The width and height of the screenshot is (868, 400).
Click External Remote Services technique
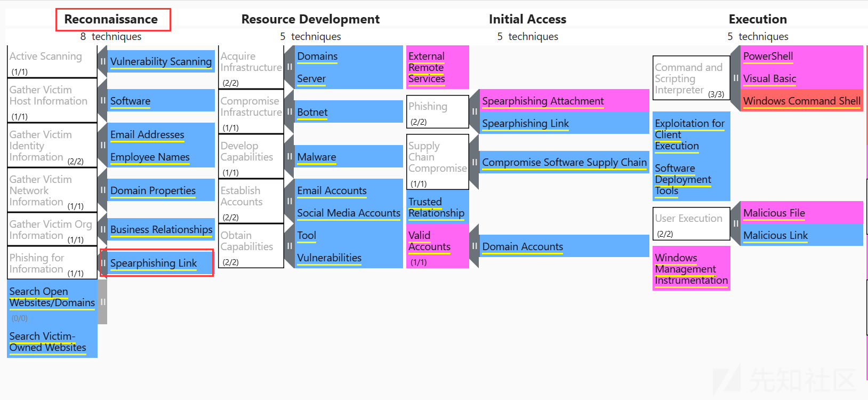(x=437, y=67)
